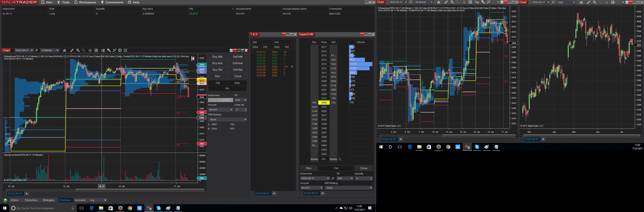Open Indicators icon in 60 Minute chart
This screenshot has height=212, width=644.
point(489,2)
